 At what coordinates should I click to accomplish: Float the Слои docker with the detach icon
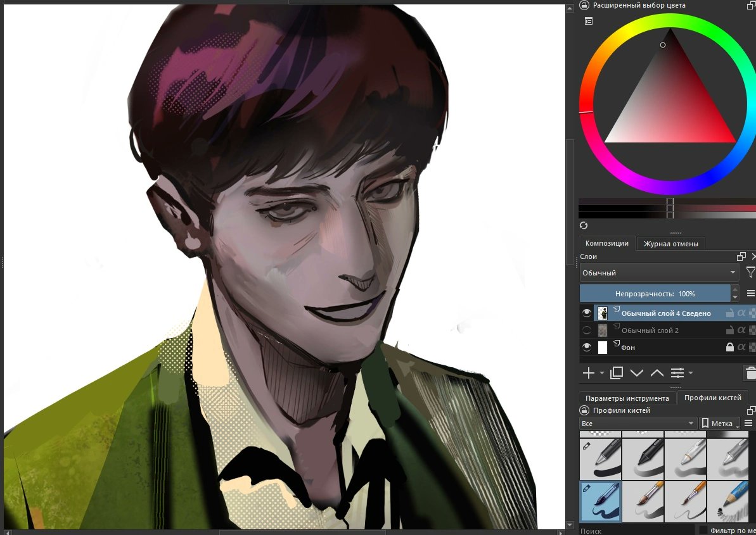coord(743,256)
